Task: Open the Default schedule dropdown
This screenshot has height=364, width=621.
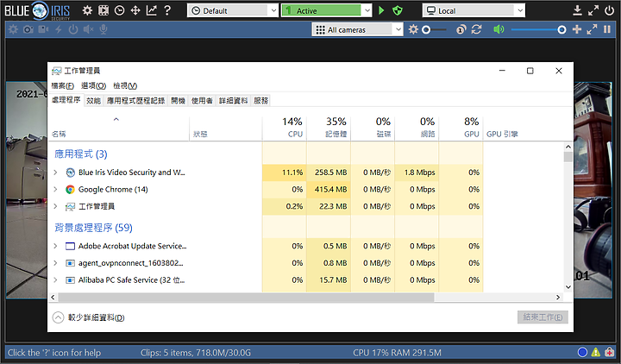Action: coord(233,10)
